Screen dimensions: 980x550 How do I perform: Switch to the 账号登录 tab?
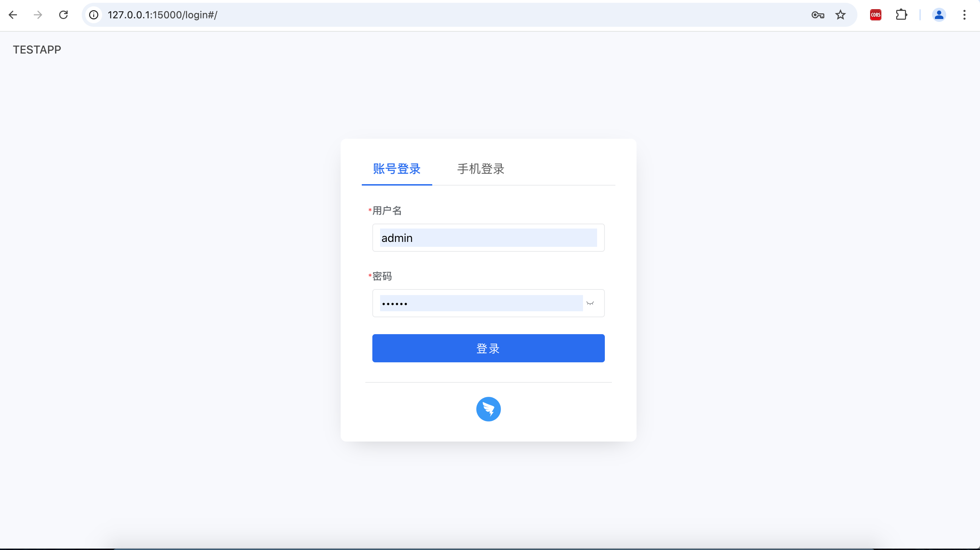point(396,169)
